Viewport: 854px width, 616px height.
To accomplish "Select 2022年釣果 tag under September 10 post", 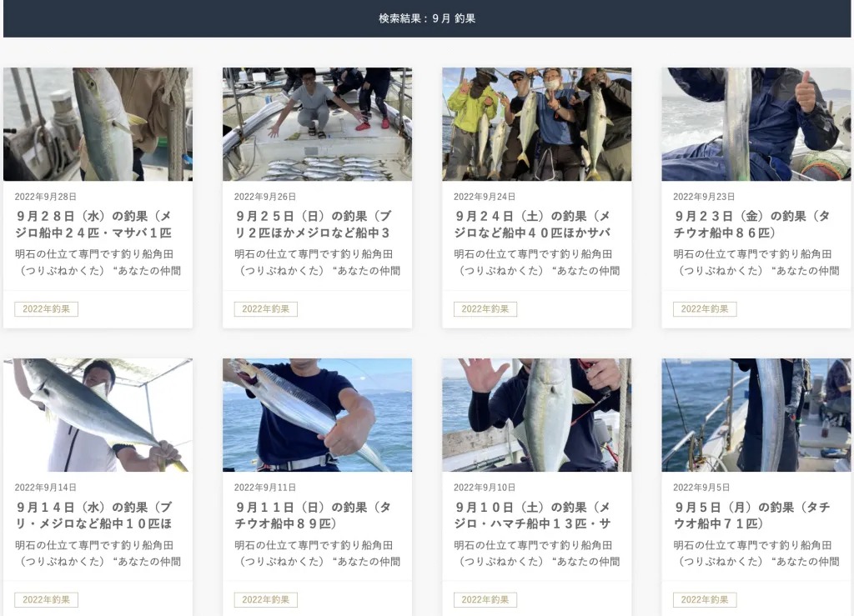I will (485, 599).
